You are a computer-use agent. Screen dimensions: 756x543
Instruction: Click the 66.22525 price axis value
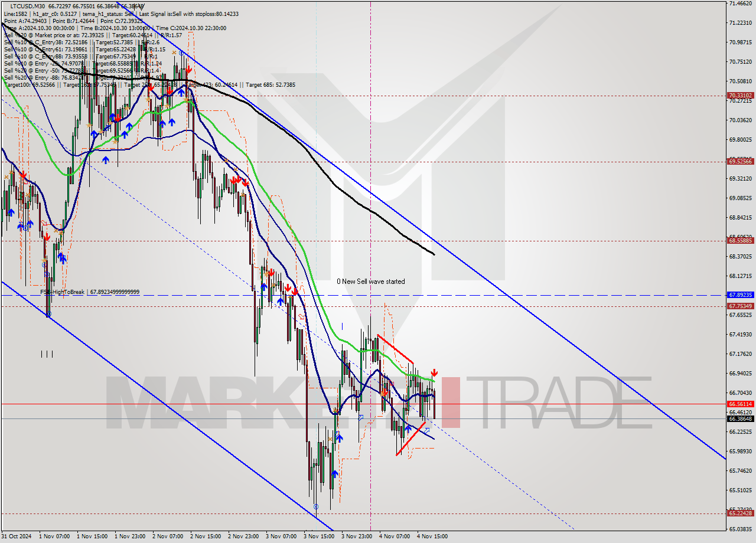741,432
